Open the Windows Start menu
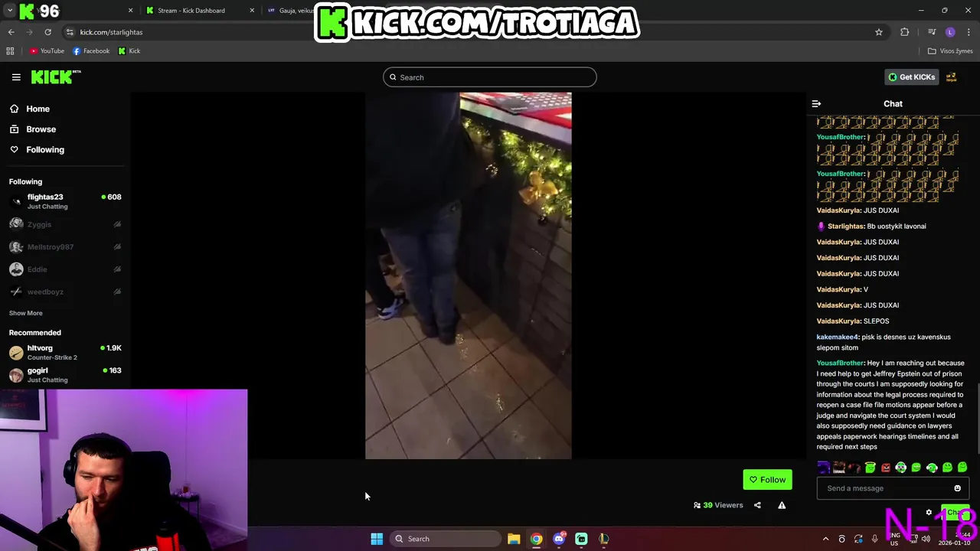This screenshot has width=980, height=551. coord(377,539)
